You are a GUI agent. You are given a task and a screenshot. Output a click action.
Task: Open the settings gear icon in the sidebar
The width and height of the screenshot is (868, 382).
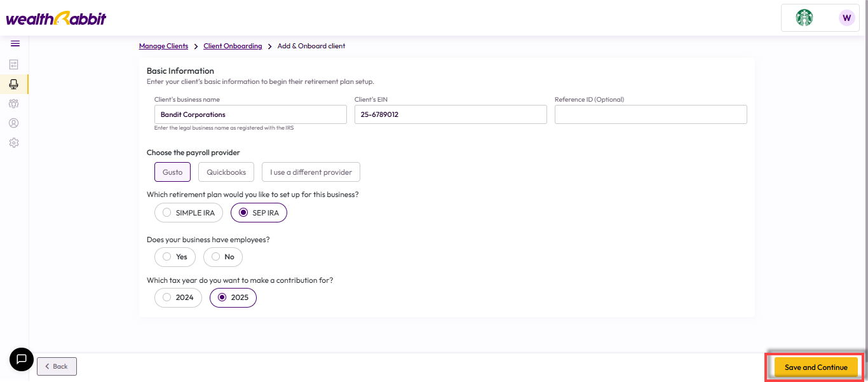click(x=14, y=143)
